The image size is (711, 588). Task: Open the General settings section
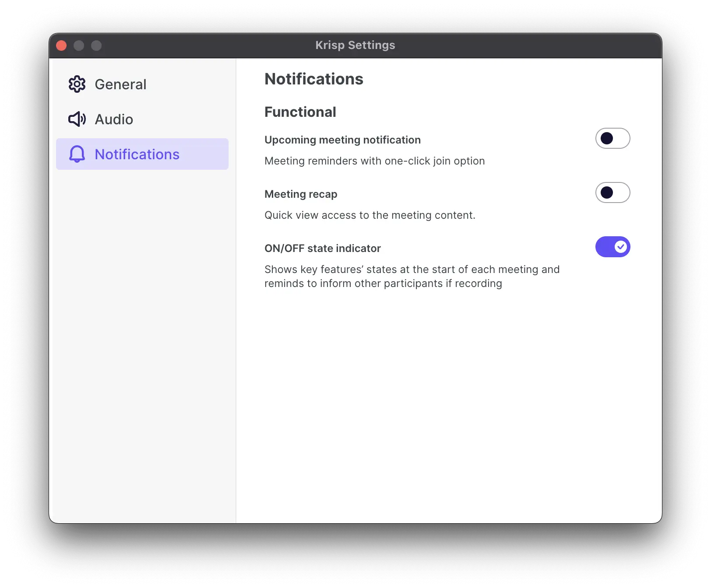pos(120,84)
